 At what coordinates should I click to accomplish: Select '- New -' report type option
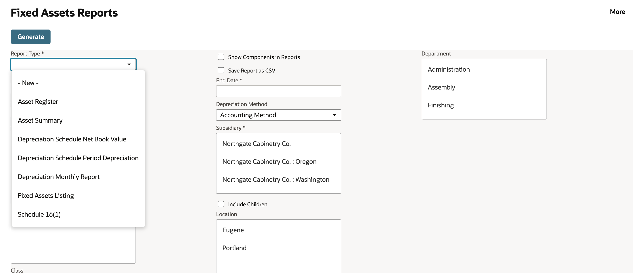pyautogui.click(x=78, y=83)
